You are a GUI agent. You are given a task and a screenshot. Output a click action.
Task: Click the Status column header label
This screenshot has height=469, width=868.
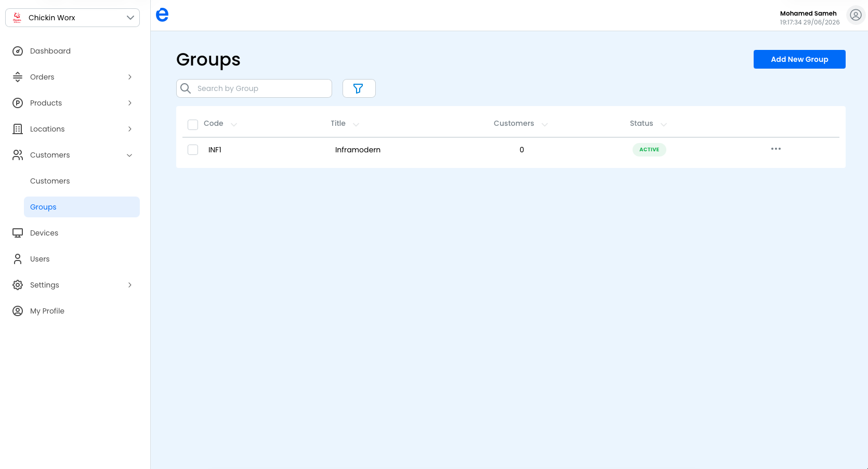[x=641, y=123]
